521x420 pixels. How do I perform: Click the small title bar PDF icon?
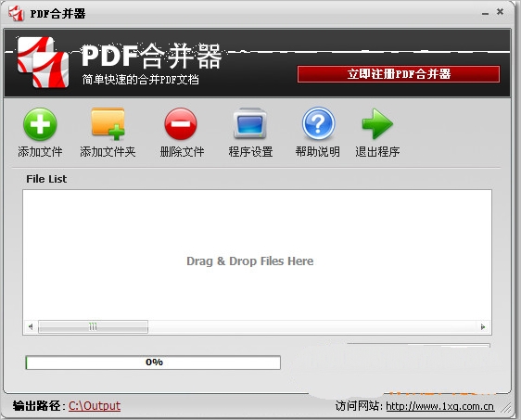17,14
